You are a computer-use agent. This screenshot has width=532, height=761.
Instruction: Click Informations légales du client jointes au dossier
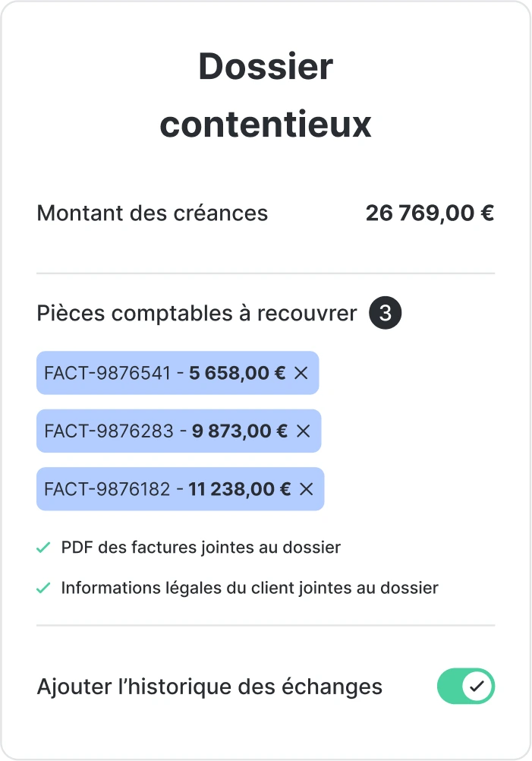(x=250, y=587)
